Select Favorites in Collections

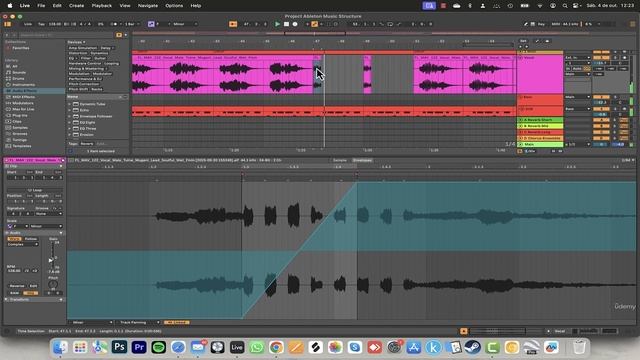tap(20, 48)
